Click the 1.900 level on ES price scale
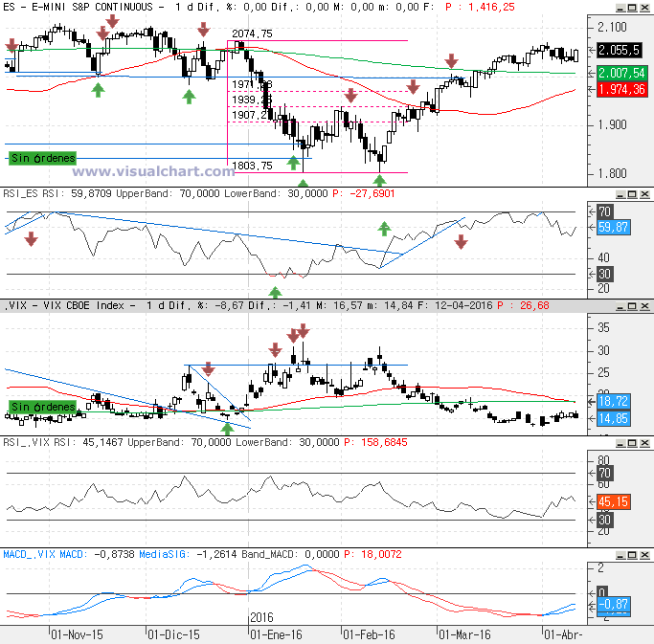Viewport: 654px width, 644px height. [612, 125]
